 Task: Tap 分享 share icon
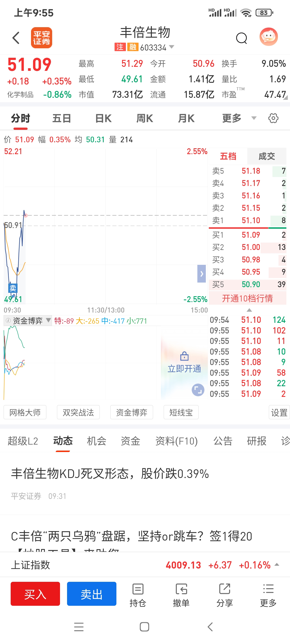pyautogui.click(x=225, y=595)
